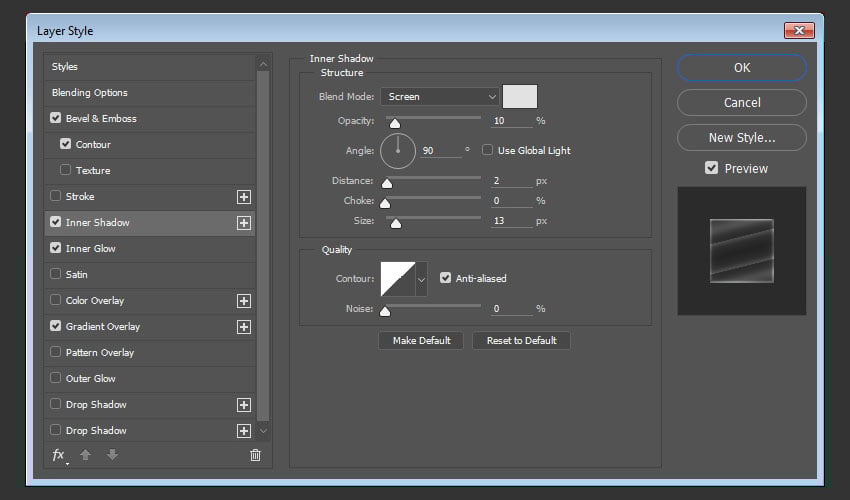
Task: Click the trash delete effect icon
Action: (255, 455)
